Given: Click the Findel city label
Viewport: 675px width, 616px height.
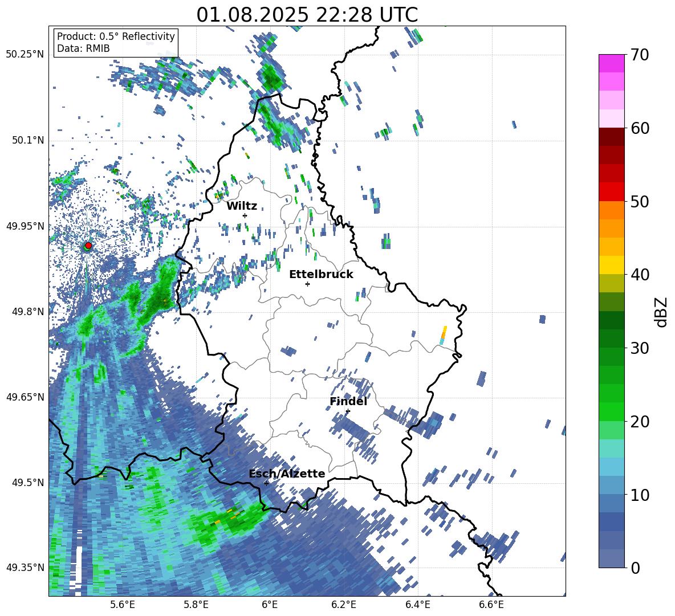Looking at the screenshot, I should [348, 401].
